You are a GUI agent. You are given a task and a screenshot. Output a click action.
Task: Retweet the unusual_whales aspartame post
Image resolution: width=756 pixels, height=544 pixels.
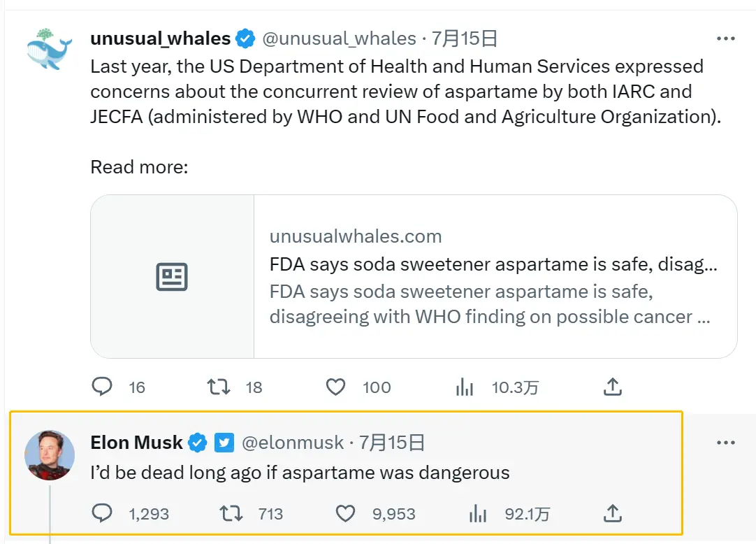tap(219, 387)
